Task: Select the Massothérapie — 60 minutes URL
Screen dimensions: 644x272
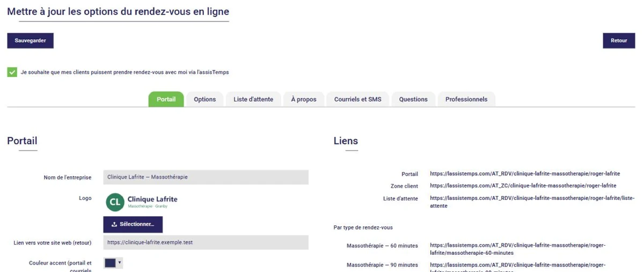Action: pos(517,249)
